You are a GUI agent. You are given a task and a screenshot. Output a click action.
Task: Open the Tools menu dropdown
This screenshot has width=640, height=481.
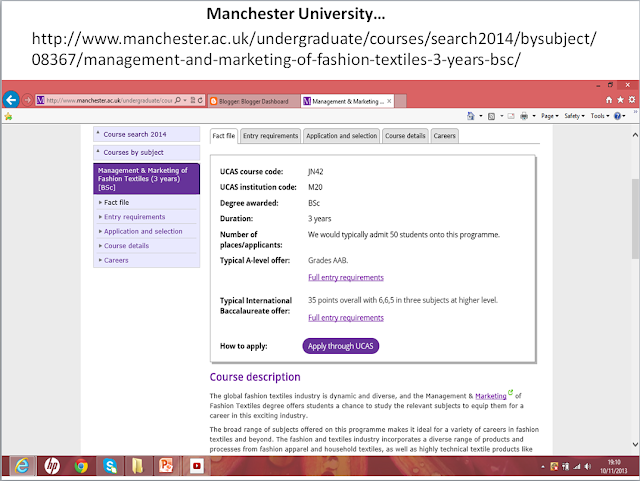point(600,116)
